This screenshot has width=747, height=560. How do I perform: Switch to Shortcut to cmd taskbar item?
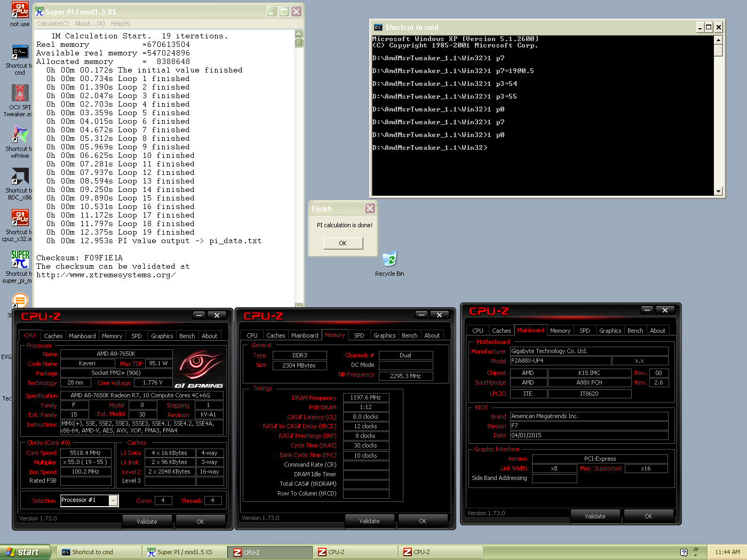pyautogui.click(x=99, y=552)
